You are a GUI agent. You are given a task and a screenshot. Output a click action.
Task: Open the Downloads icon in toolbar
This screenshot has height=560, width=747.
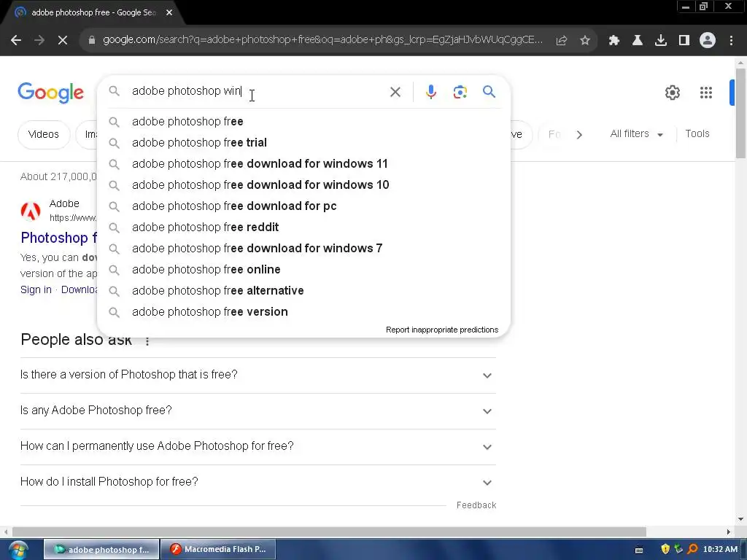[661, 41]
